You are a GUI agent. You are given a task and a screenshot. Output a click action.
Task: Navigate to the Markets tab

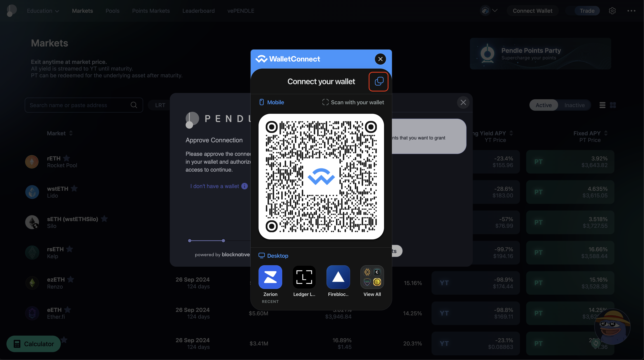pos(82,11)
